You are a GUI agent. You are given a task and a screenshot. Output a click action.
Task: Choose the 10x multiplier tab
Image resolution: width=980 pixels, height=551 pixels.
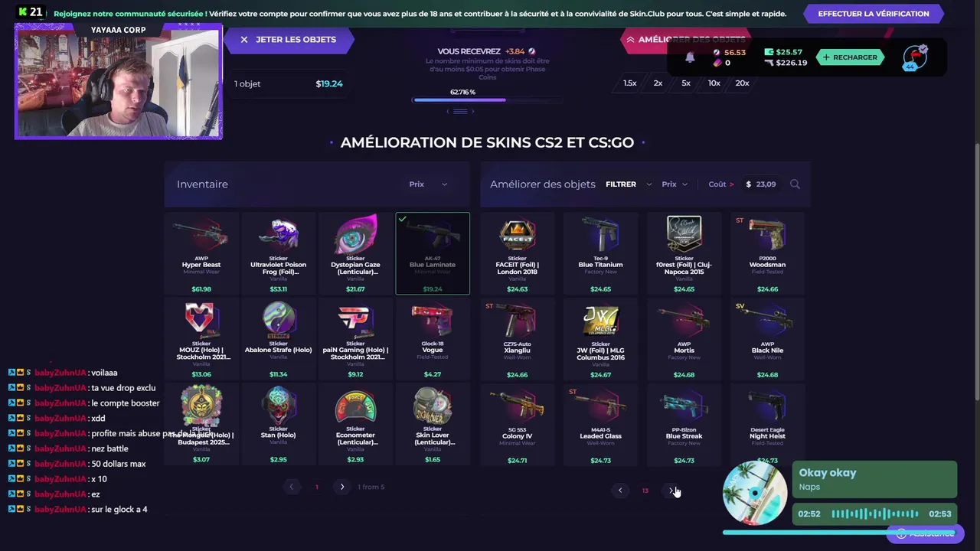coord(714,83)
